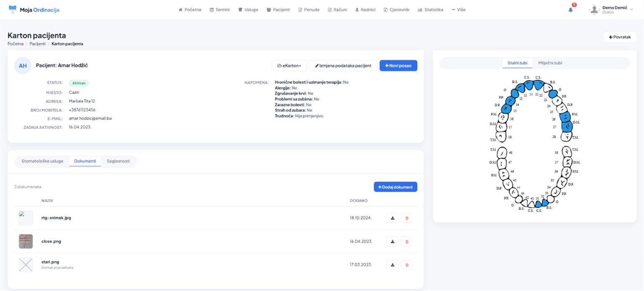Open the eKarton dropdown
644x291 pixels.
point(289,65)
